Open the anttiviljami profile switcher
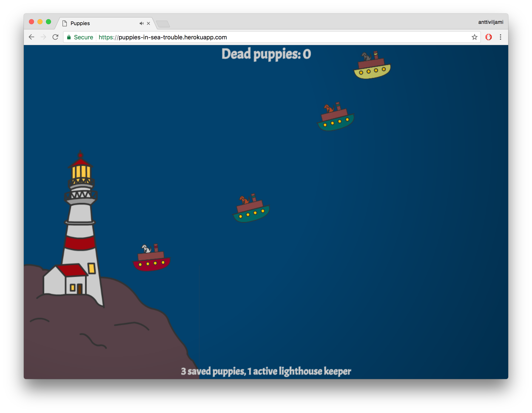 pos(491,22)
